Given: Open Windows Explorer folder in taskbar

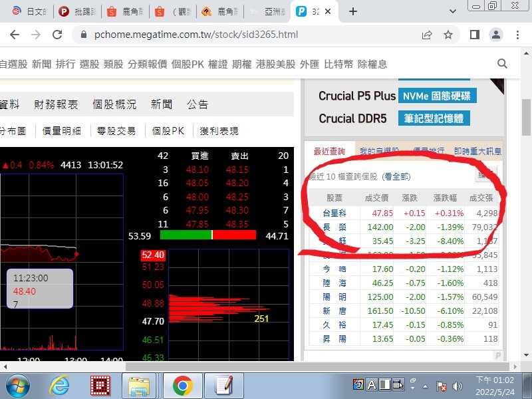Looking at the screenshot, I should 140,385.
